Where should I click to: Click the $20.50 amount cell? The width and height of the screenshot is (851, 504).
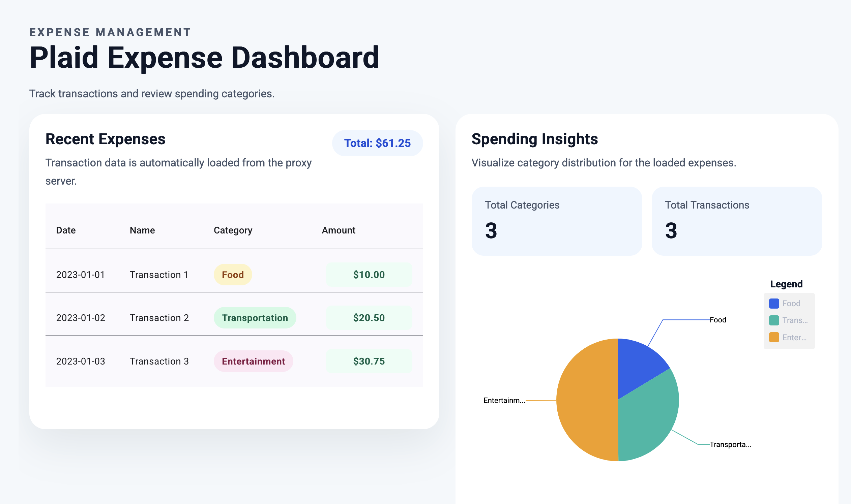pyautogui.click(x=369, y=318)
